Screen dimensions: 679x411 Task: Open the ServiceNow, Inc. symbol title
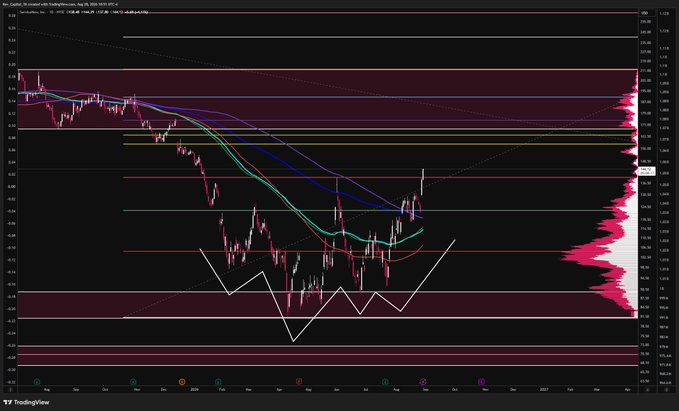tap(33, 12)
